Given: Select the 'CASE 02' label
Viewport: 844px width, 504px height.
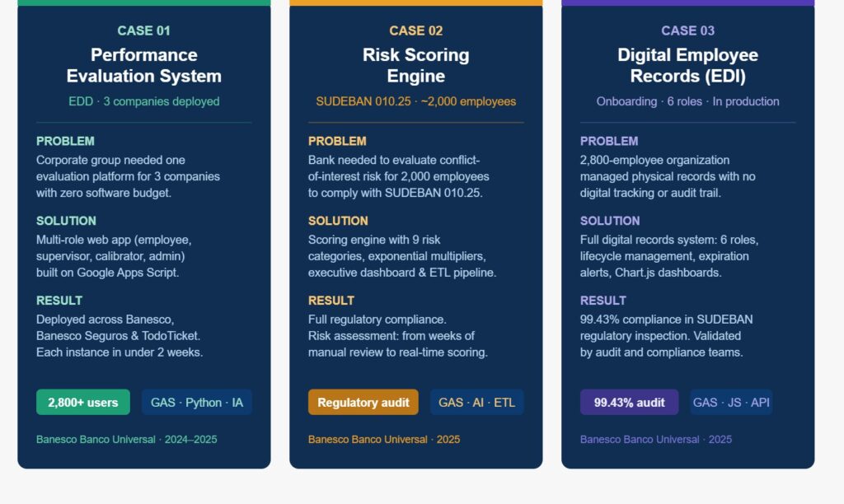Looking at the screenshot, I should 416,30.
